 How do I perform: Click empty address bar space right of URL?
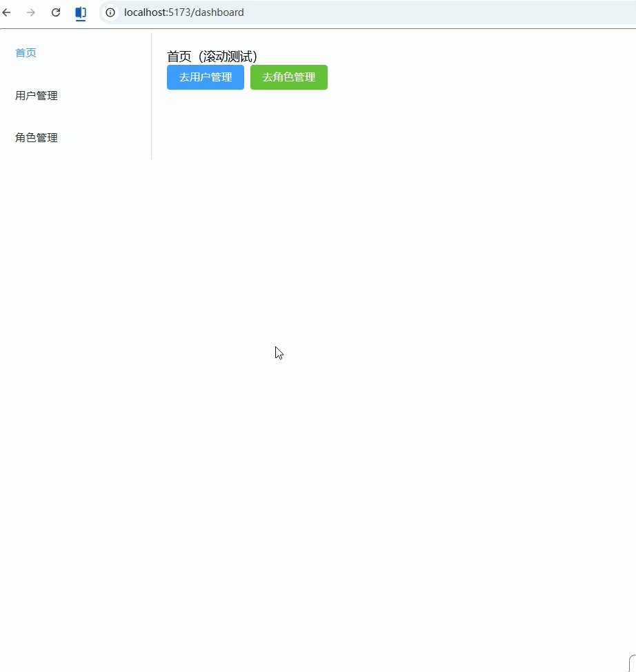pos(448,12)
